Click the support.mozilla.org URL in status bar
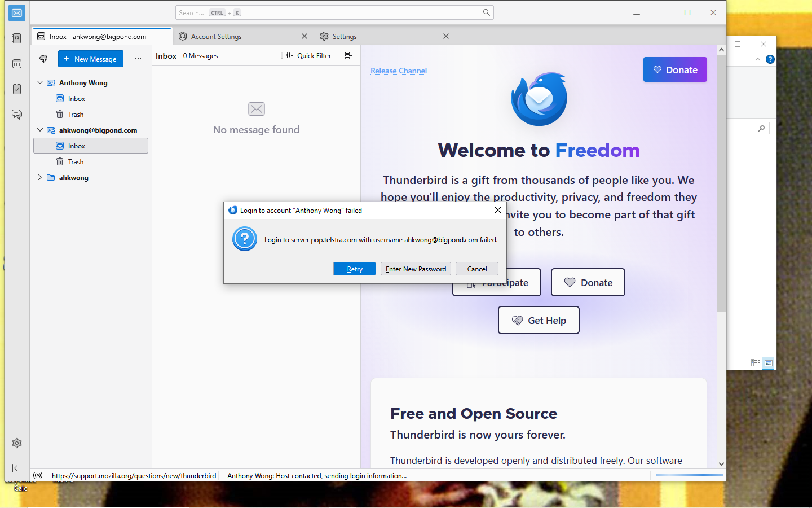The image size is (812, 508). coord(134,475)
